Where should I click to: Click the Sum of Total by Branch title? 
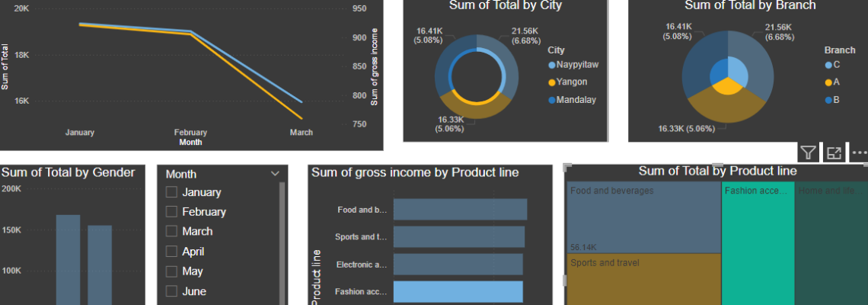coord(750,5)
